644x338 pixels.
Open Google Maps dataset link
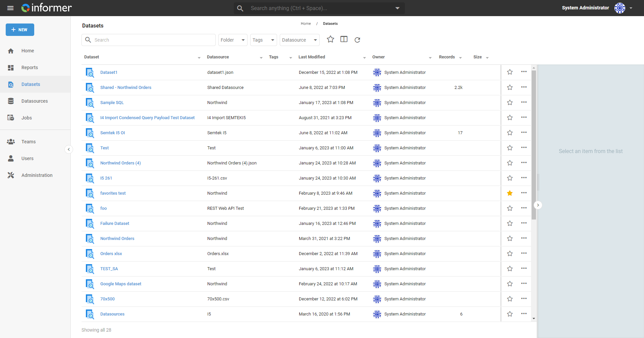point(121,284)
